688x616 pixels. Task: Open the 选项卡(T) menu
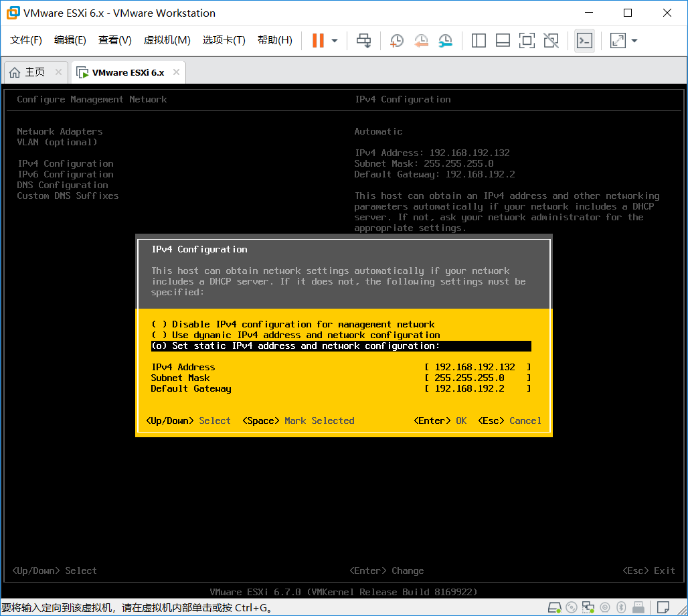pyautogui.click(x=224, y=40)
